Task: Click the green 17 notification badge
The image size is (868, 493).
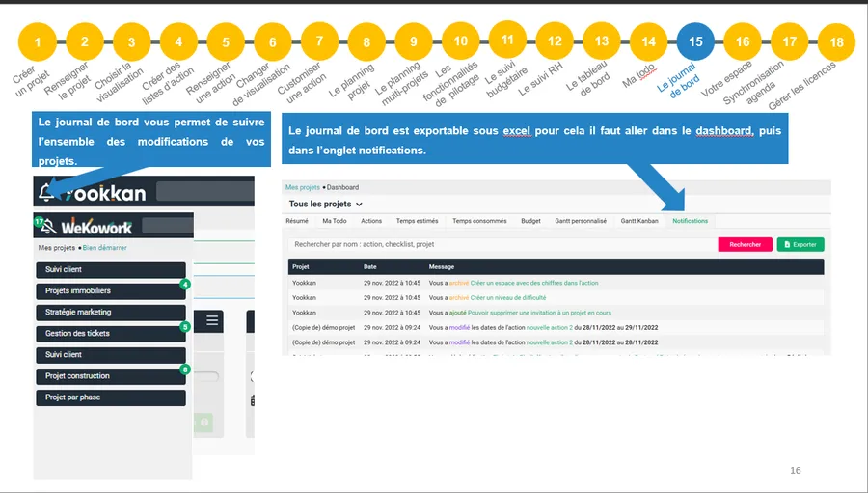Action: pyautogui.click(x=39, y=222)
